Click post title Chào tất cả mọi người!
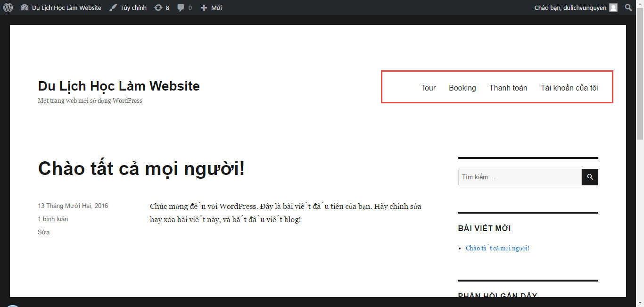 (141, 168)
